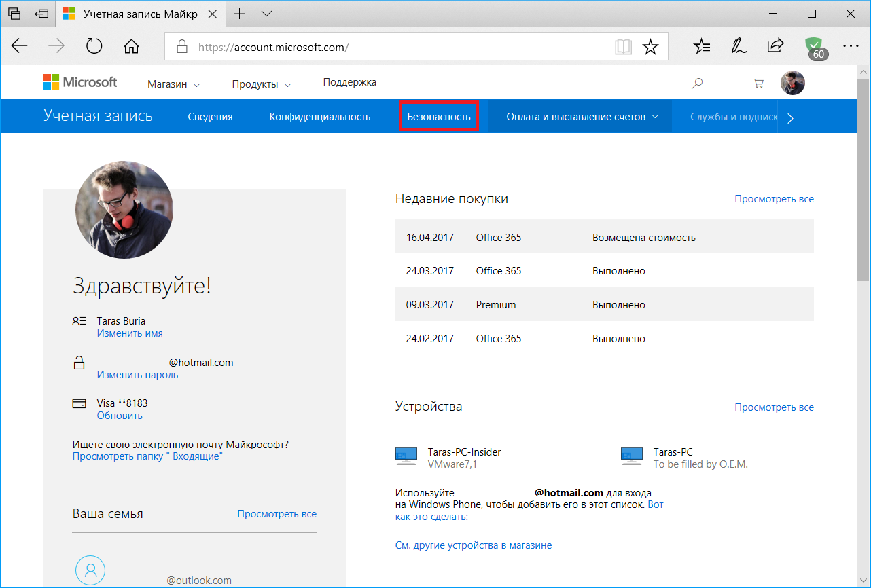Click the Visa **8183 text
This screenshot has height=588, width=871.
122,403
